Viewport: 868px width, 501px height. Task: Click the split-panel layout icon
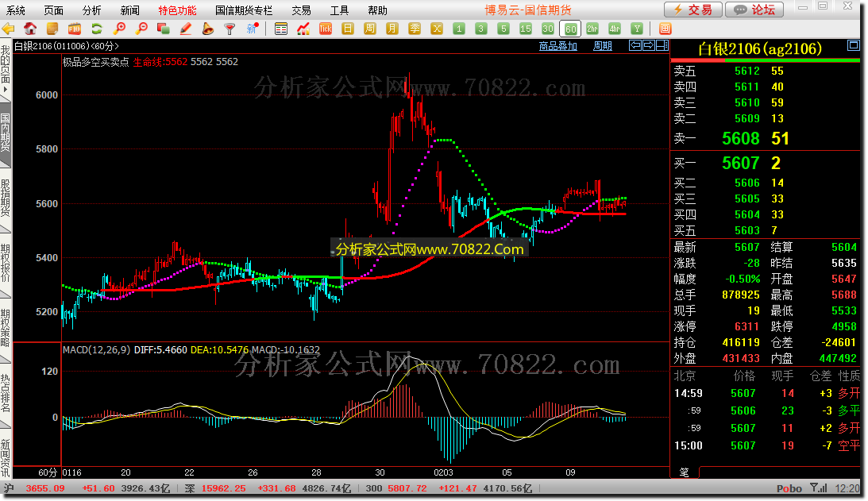pyautogui.click(x=662, y=45)
